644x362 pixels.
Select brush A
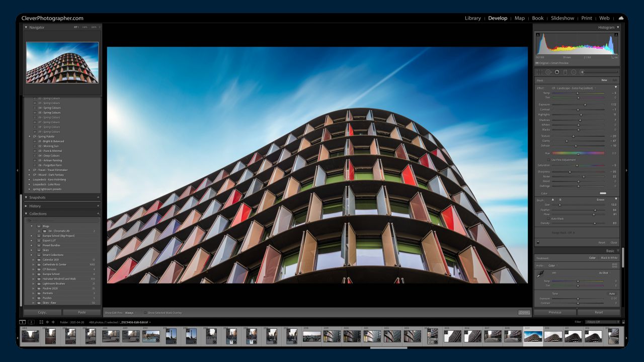[553, 200]
